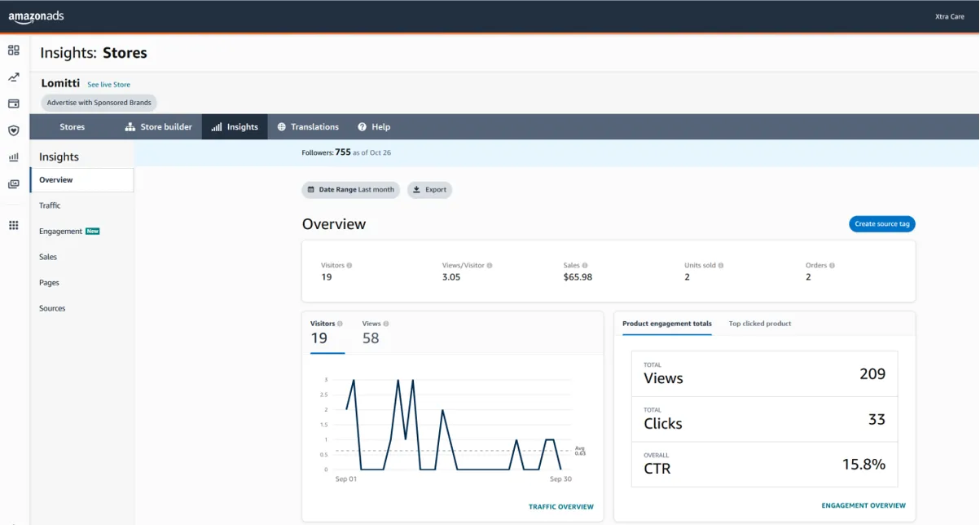Click the info icon next to Sales metric
The width and height of the screenshot is (980, 525).
point(585,266)
